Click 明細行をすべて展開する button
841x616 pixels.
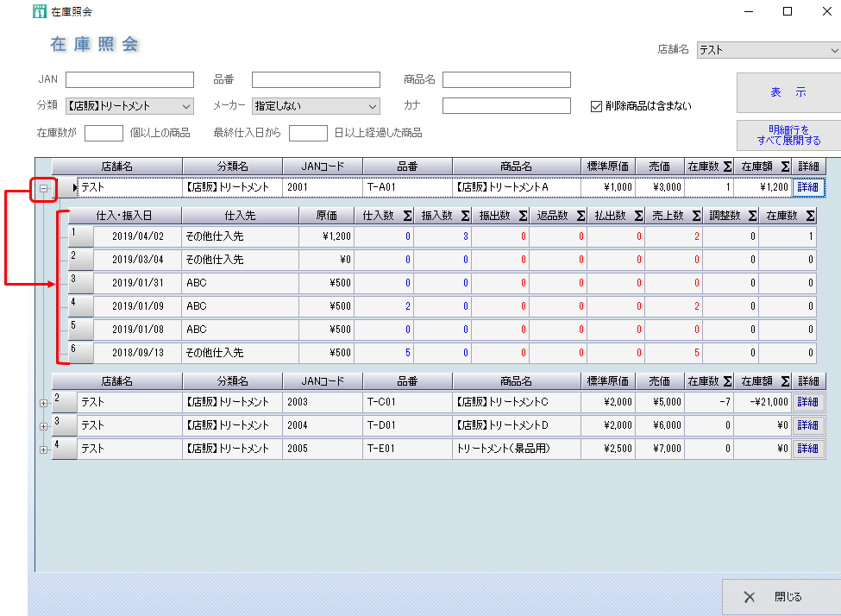[788, 135]
